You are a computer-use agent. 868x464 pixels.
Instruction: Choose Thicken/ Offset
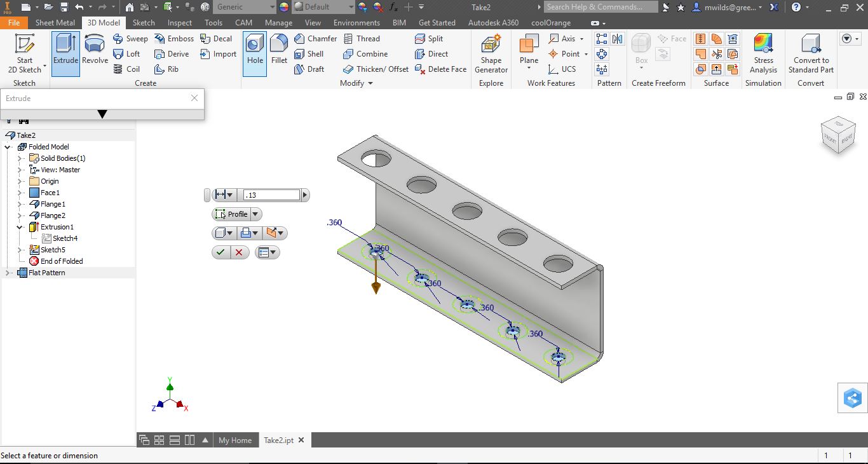pos(376,69)
